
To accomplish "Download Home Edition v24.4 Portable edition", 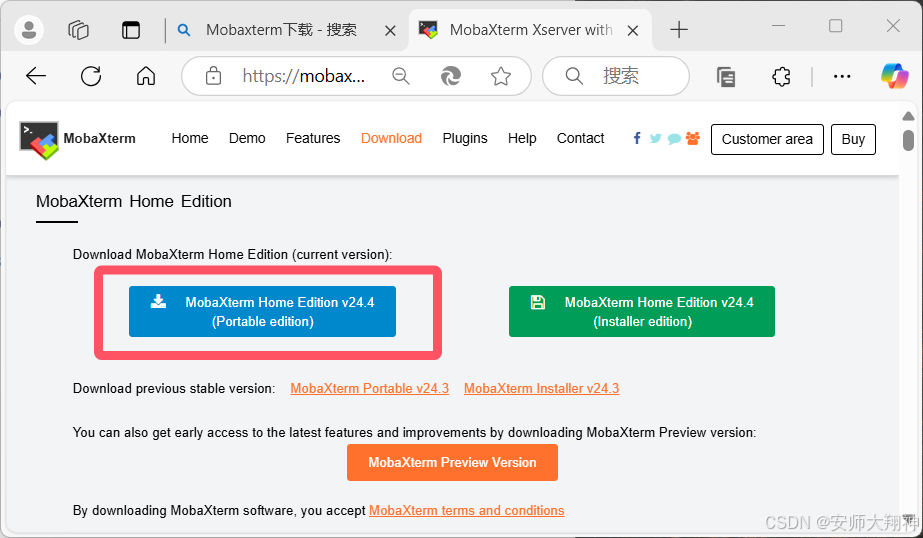I will tap(263, 311).
